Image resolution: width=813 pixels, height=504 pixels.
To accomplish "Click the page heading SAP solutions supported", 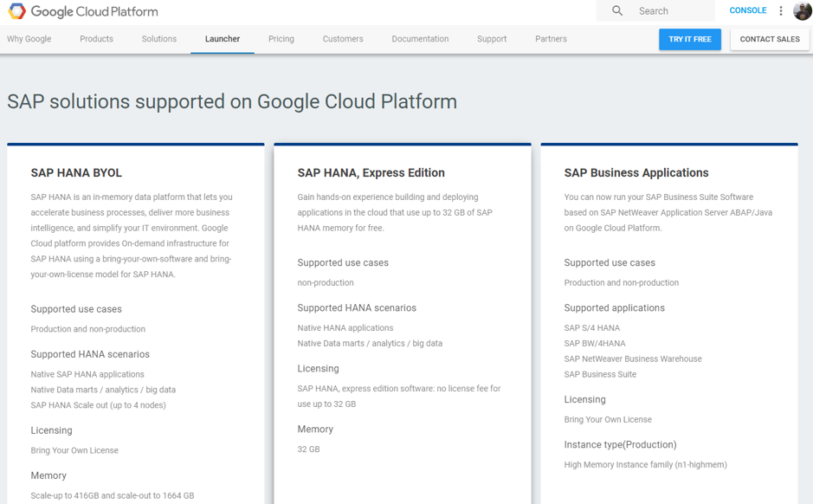I will point(232,101).
